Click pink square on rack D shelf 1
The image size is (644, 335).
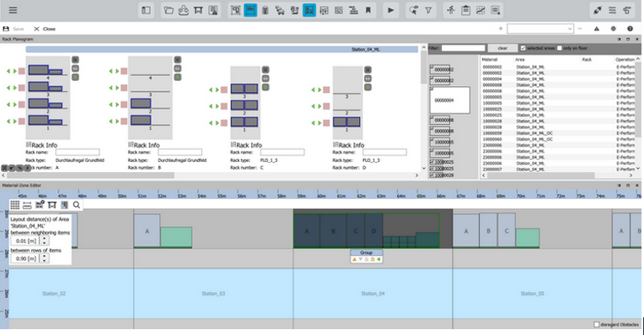click(326, 122)
